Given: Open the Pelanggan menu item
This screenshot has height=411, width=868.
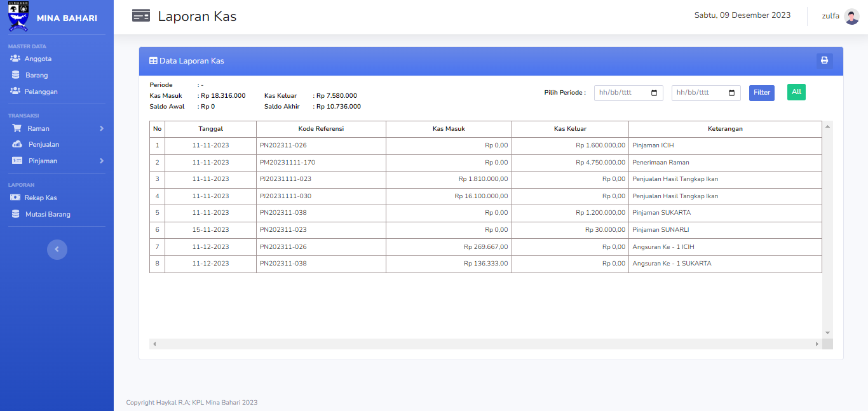Looking at the screenshot, I should pos(41,91).
